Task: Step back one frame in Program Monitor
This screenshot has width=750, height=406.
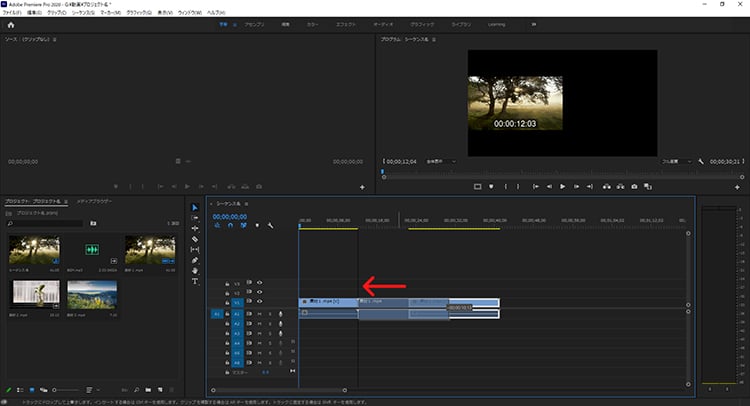Action: pos(549,187)
